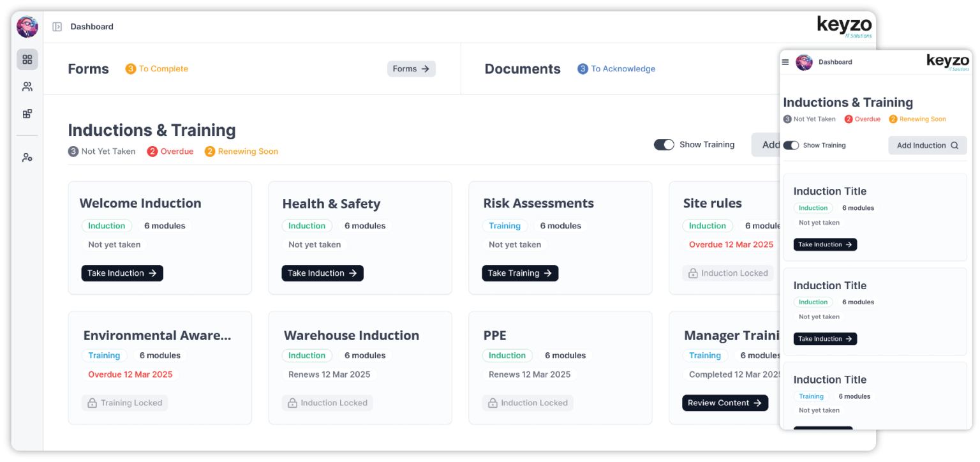
Task: Open the modules icon in the sidebar
Action: click(x=27, y=113)
